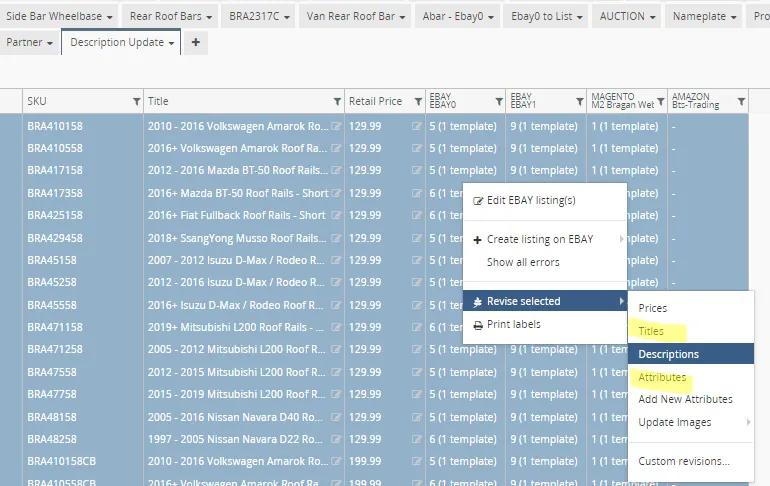
Task: Click the filter icon on SKU column
Action: pyautogui.click(x=137, y=102)
